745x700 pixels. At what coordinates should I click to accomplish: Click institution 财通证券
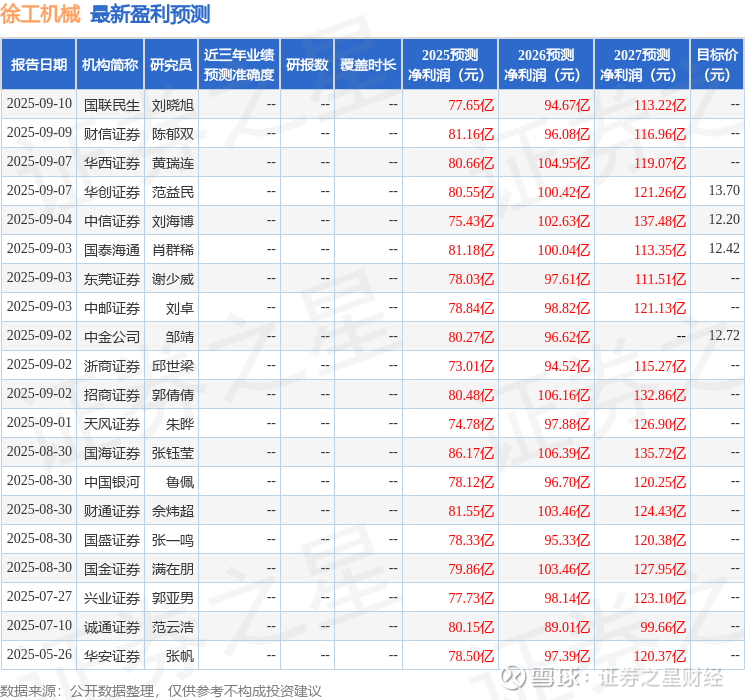112,511
